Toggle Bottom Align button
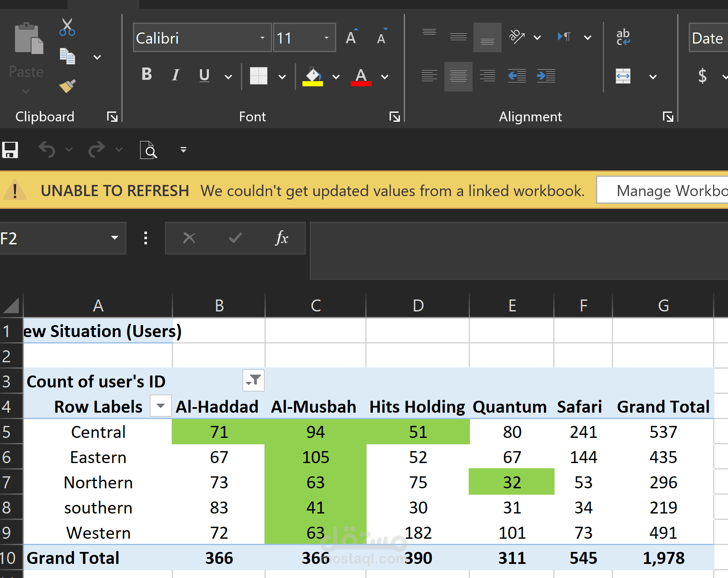Viewport: 728px width, 578px height. [x=487, y=37]
